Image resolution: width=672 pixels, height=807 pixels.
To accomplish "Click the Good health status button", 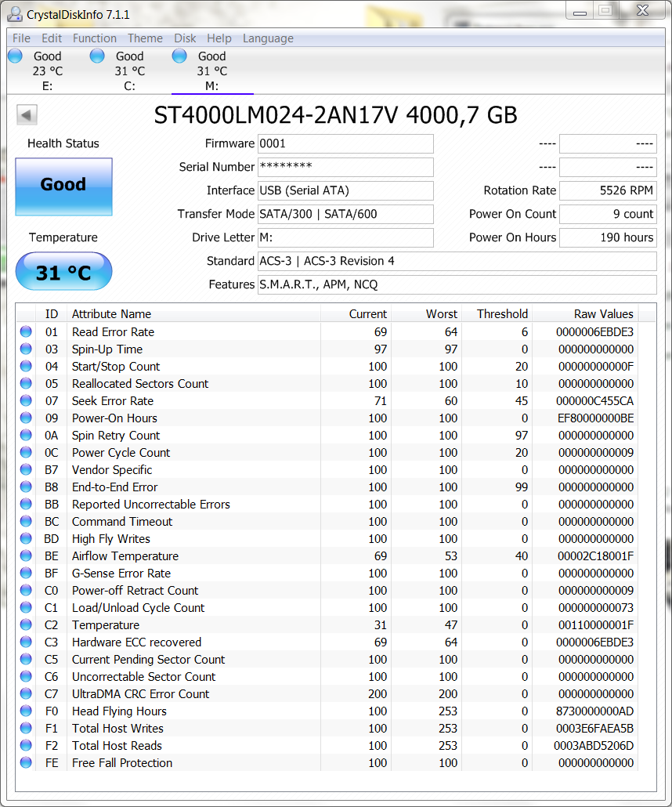I will (x=63, y=186).
